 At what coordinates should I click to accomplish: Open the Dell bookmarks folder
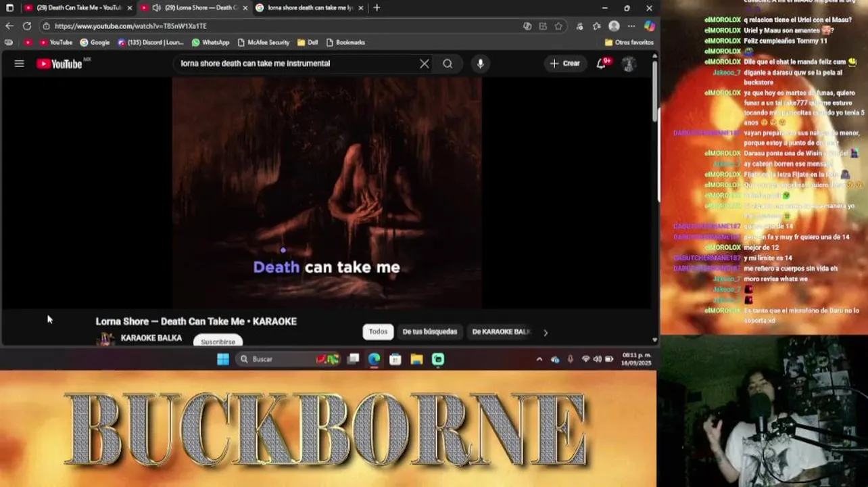click(308, 42)
